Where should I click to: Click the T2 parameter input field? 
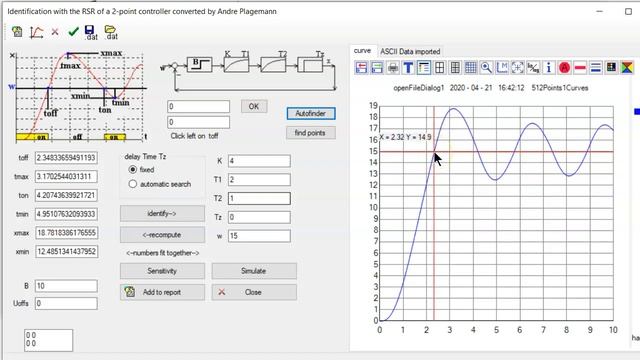pos(259,198)
